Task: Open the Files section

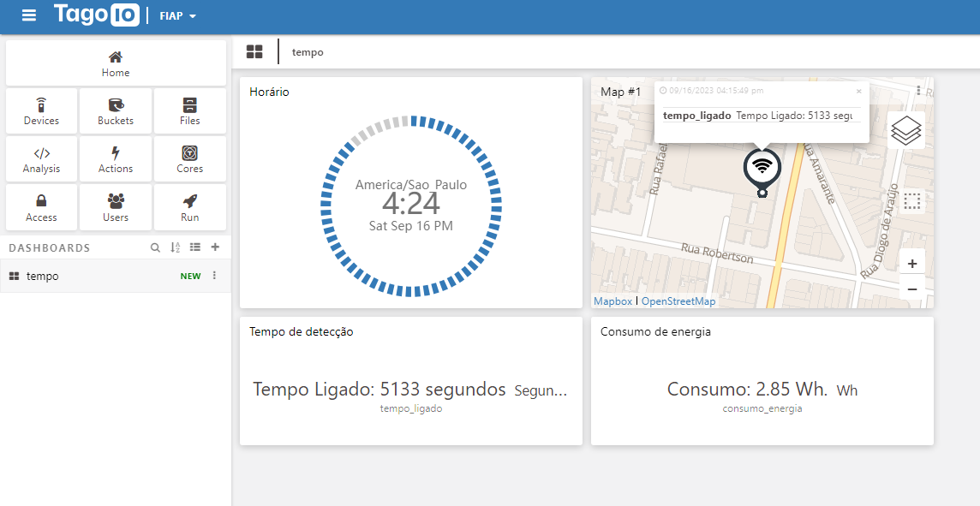Action: click(x=189, y=110)
